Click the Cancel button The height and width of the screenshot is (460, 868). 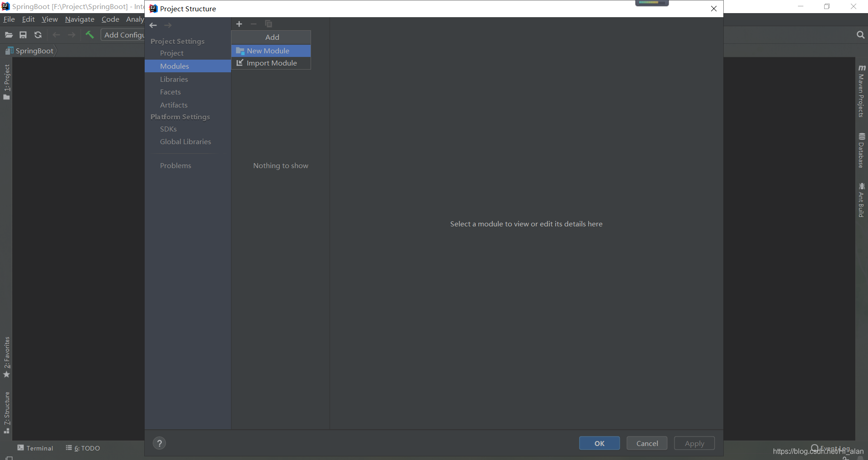[647, 443]
